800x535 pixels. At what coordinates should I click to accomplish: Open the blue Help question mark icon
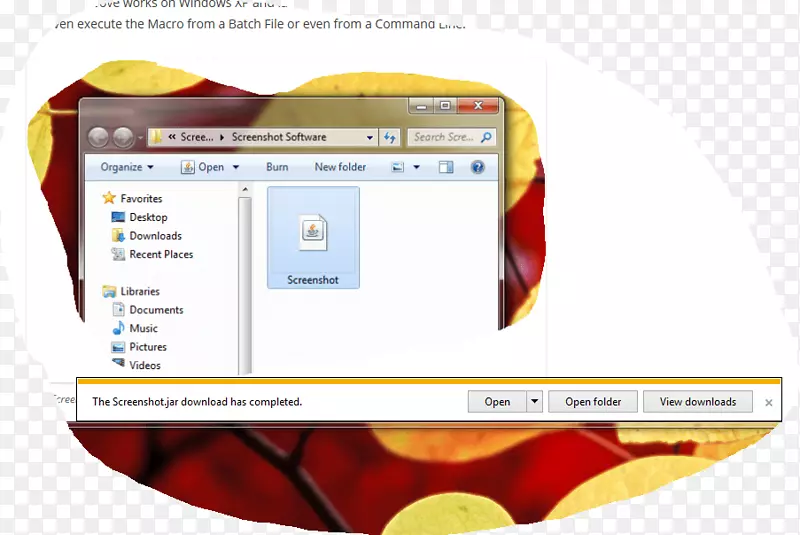477,167
